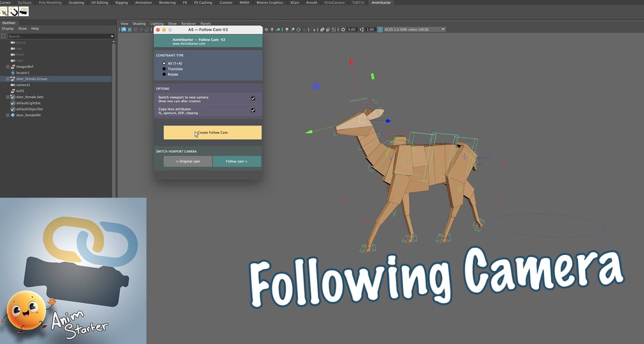Viewport: 644px width, 344px height.
Task: Switch to the FX Caching shelf tab
Action: tap(203, 3)
